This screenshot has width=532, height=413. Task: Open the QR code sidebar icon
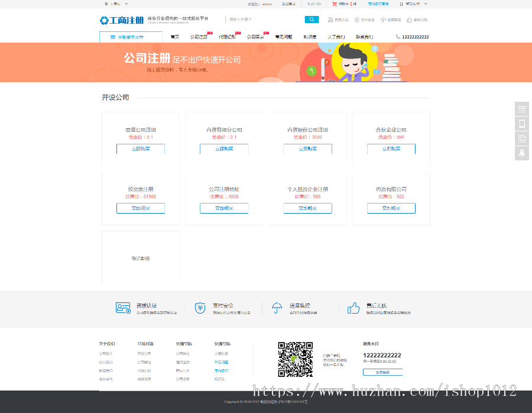pos(522,109)
